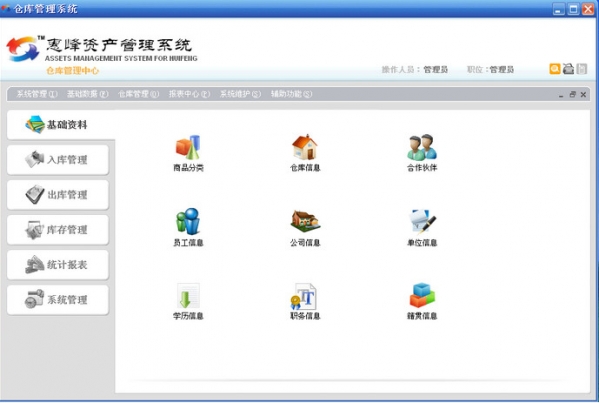Viewport: 599px width, 403px height.
Task: Open the 员工信息 icon
Action: (x=188, y=222)
